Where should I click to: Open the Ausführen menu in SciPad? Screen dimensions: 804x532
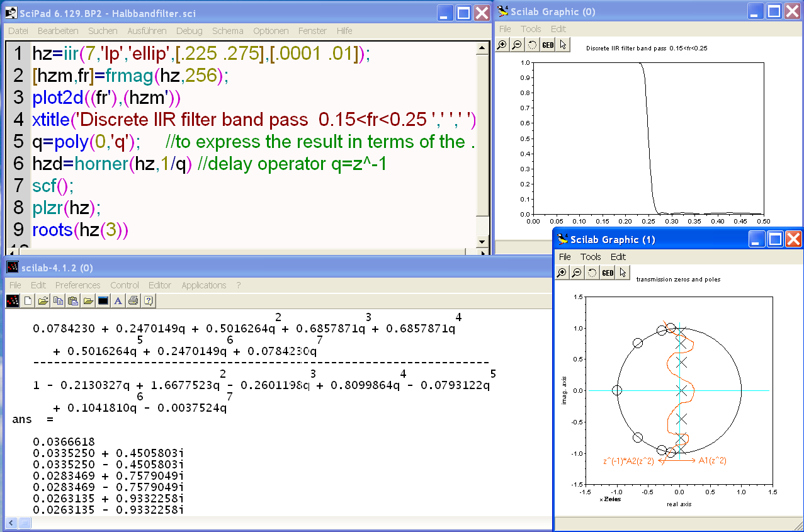(x=147, y=31)
